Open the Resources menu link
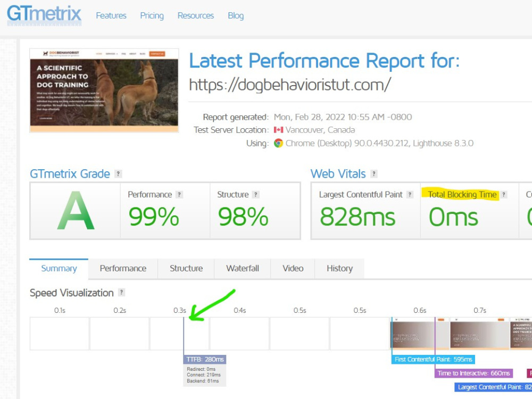The image size is (532, 399). pyautogui.click(x=195, y=15)
